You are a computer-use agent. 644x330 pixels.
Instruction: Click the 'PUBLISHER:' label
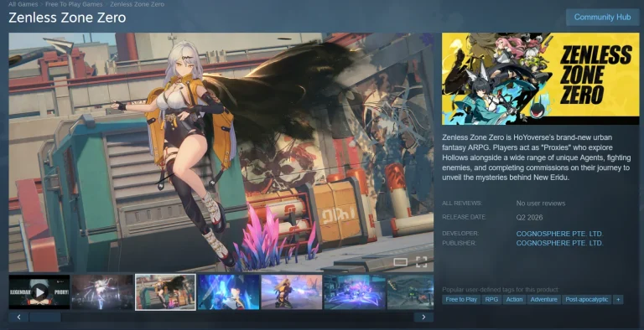tap(460, 243)
